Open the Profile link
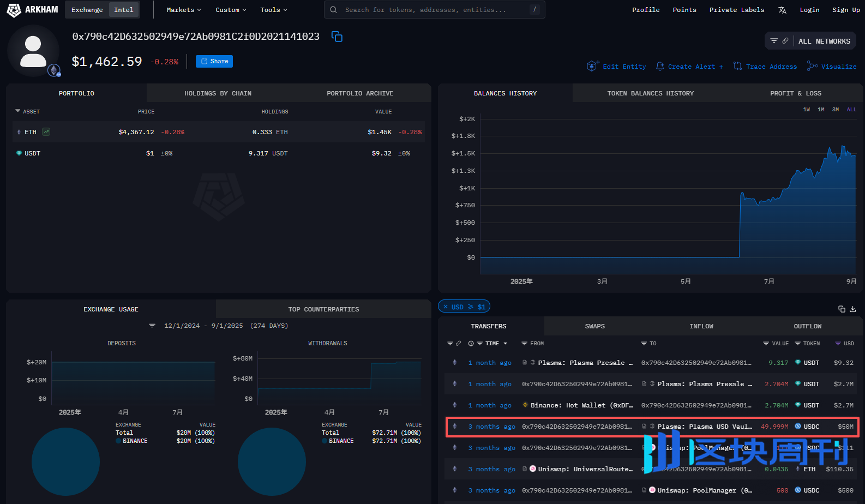The height and width of the screenshot is (504, 865). point(646,10)
